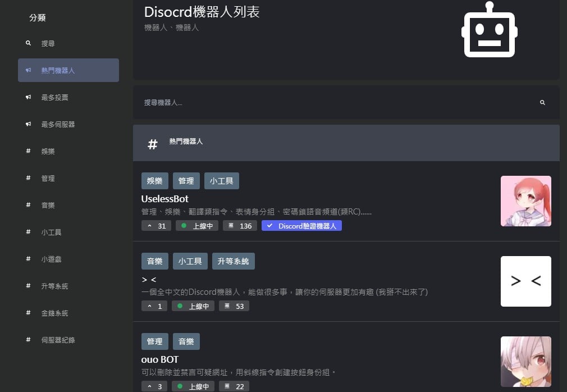Click the > < bot's 上線中 status badge
567x392 pixels.
click(193, 306)
